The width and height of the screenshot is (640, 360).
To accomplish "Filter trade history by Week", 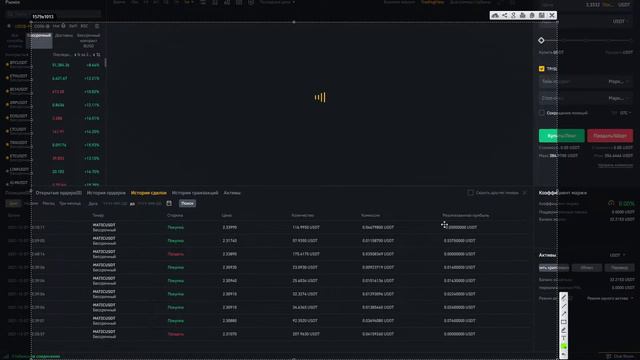I will (31, 203).
